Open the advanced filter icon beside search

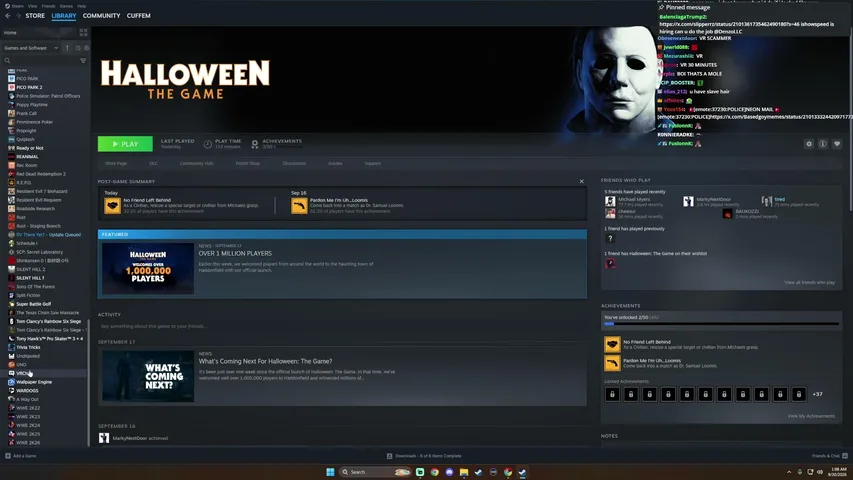83,60
